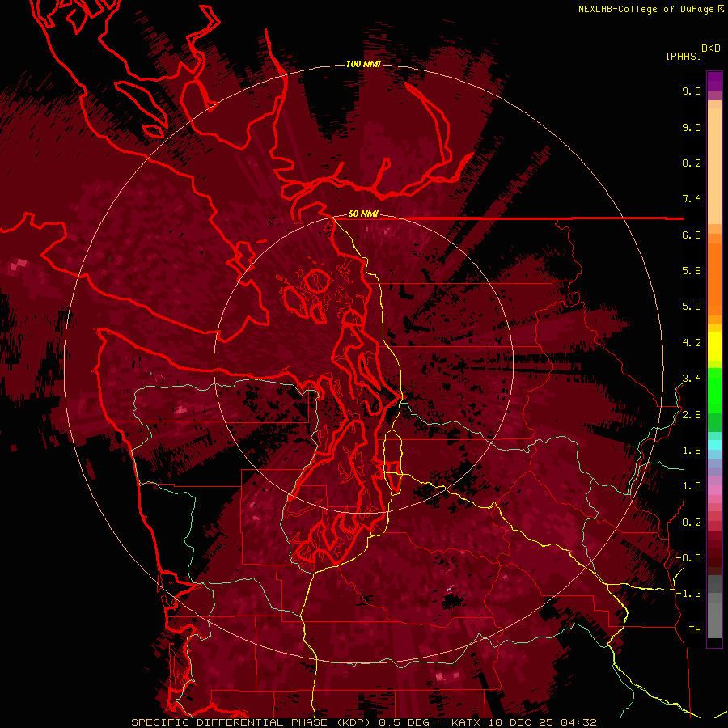The height and width of the screenshot is (728, 728).
Task: Pick the yellow segment of the color bar
Action: click(714, 346)
